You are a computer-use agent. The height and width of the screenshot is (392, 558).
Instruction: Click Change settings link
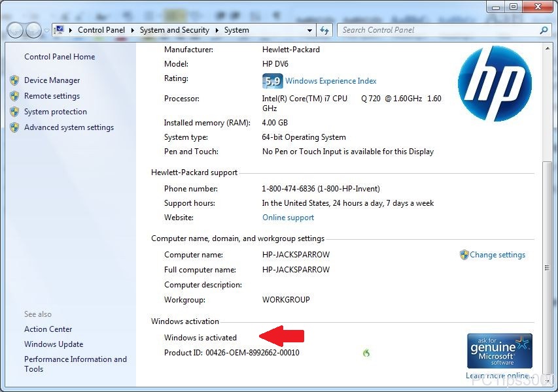[497, 255]
